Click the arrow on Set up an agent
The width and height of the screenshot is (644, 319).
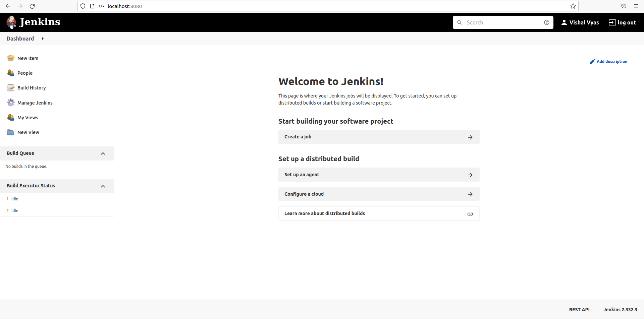click(470, 175)
